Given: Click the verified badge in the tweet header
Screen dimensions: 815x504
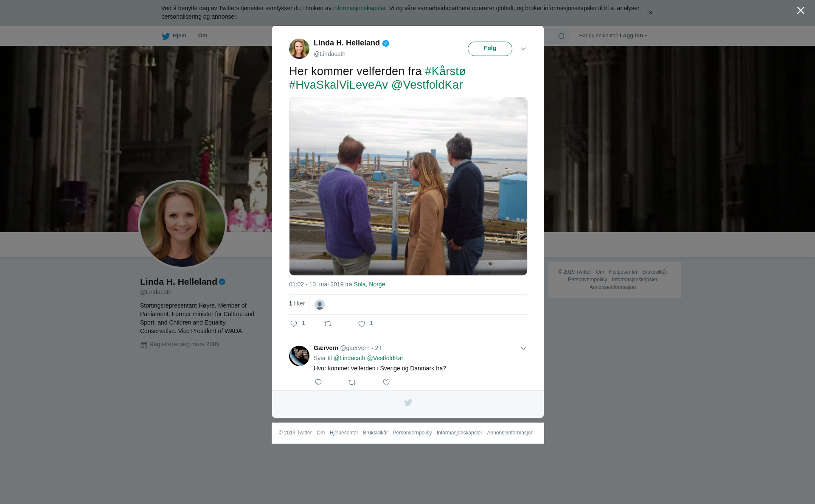Looking at the screenshot, I should tap(385, 43).
